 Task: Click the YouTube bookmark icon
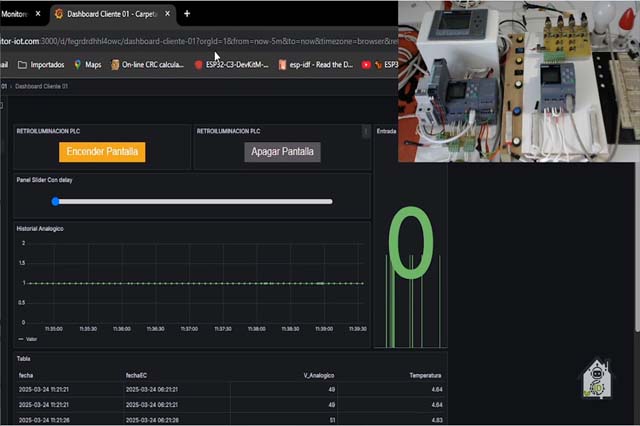(x=367, y=65)
